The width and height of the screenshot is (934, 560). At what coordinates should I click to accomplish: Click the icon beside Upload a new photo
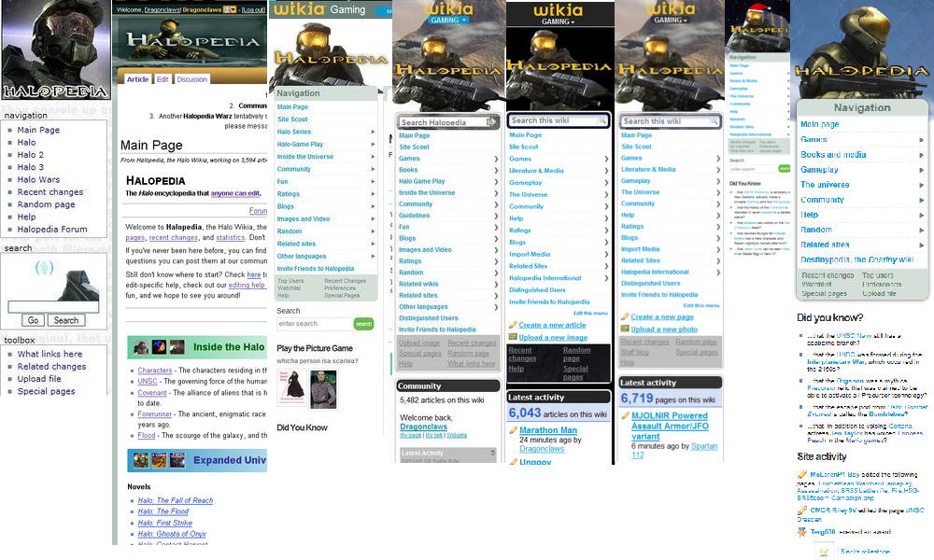[x=625, y=329]
